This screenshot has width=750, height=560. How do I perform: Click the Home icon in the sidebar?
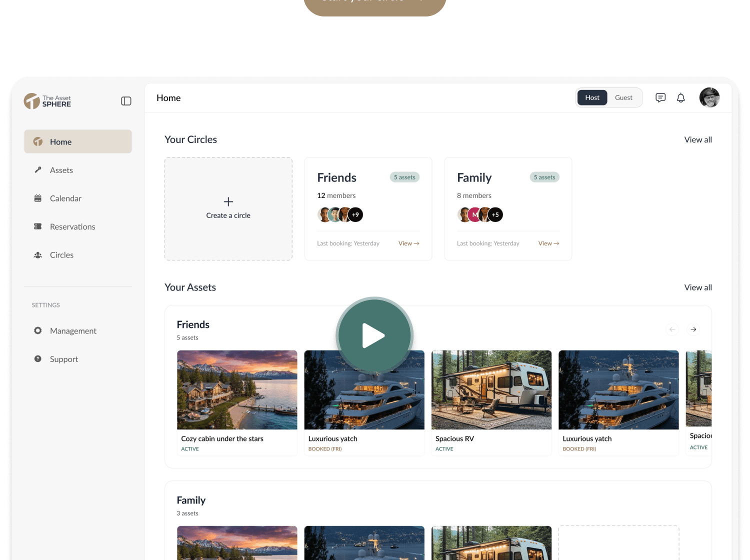click(x=38, y=141)
